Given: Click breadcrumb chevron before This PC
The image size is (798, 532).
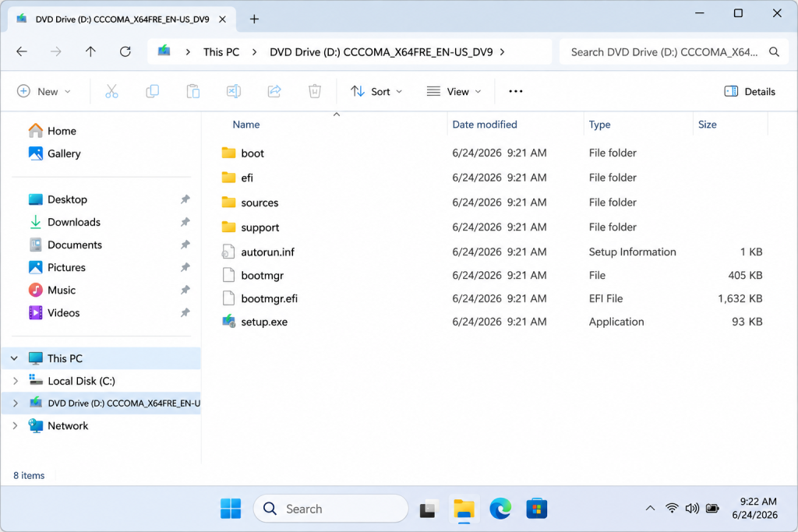Looking at the screenshot, I should [188, 52].
